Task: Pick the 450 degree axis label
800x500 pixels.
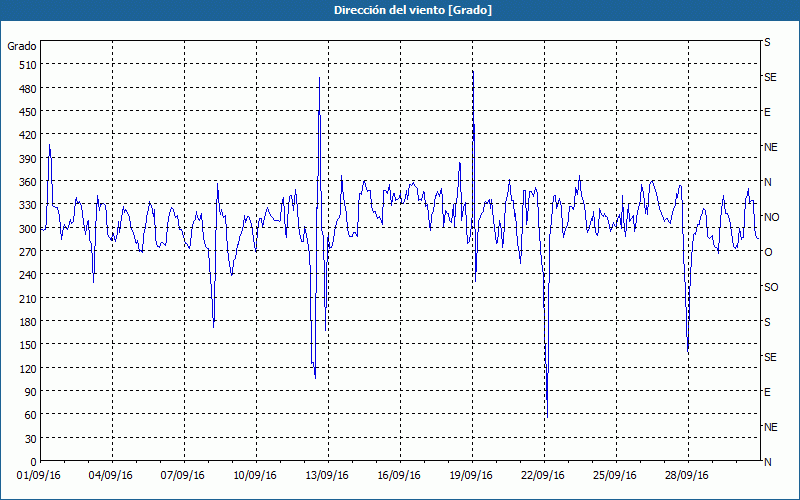Action: tap(28, 112)
